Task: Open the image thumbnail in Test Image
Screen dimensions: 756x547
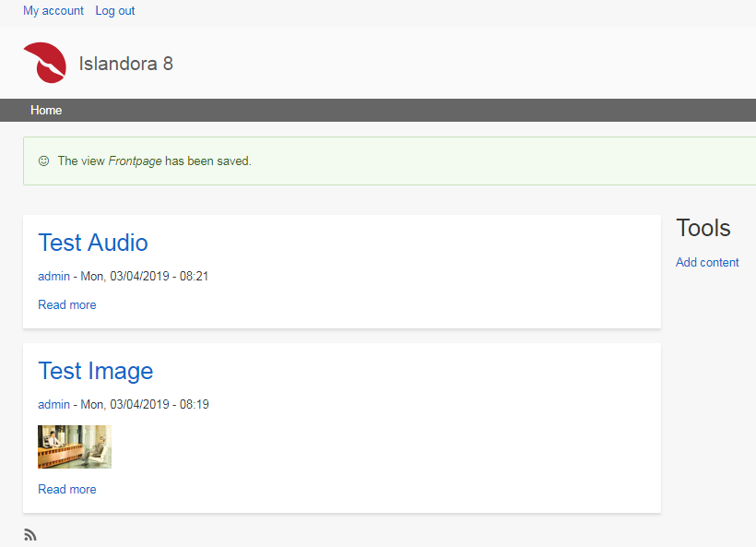Action: 74,446
